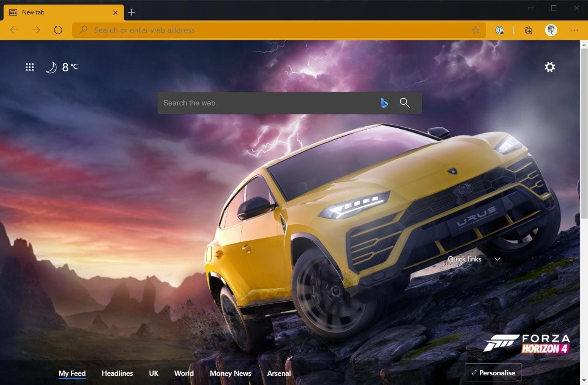The image size is (588, 385).
Task: Switch to the Headlines tab
Action: pos(117,373)
